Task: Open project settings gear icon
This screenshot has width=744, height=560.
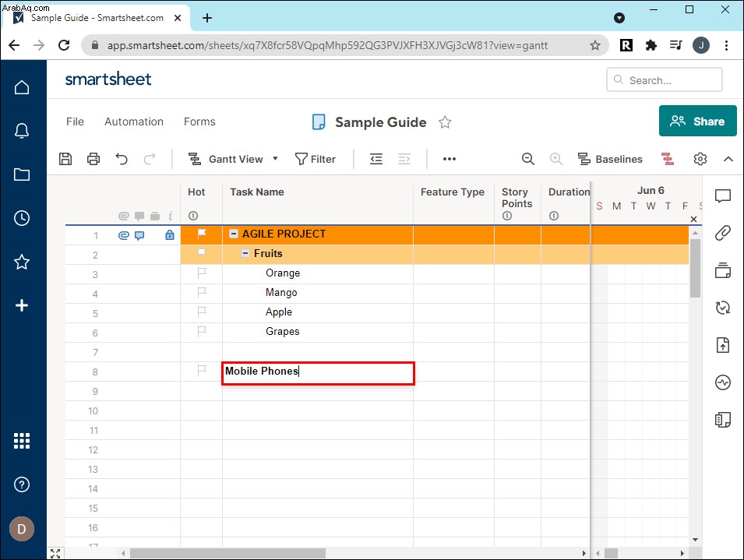Action: [700, 159]
